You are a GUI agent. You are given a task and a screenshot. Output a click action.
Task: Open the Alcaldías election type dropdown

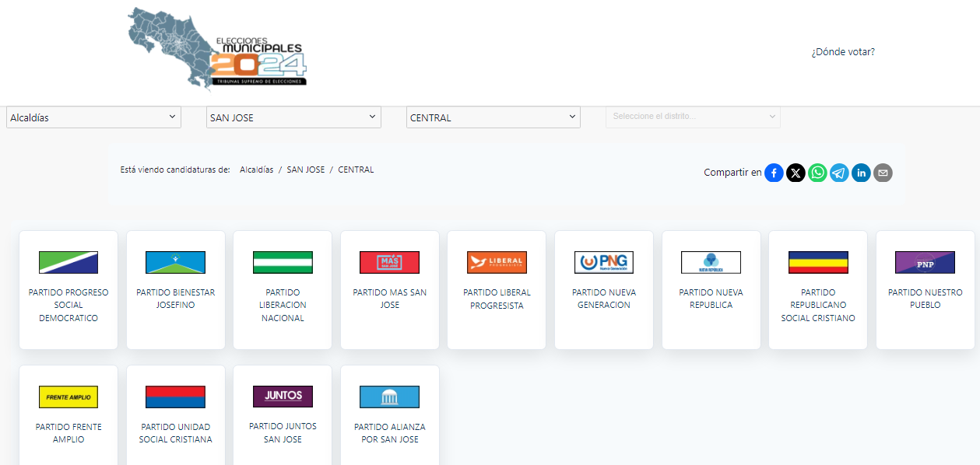click(x=93, y=117)
